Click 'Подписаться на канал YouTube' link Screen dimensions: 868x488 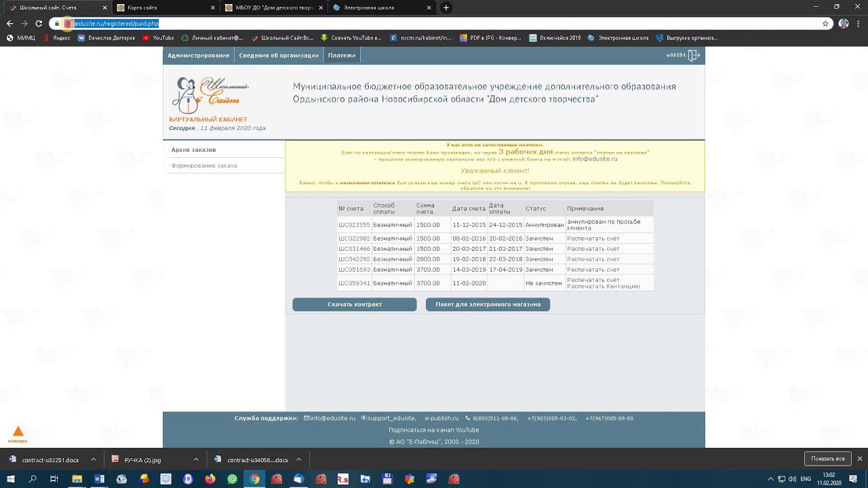click(434, 430)
